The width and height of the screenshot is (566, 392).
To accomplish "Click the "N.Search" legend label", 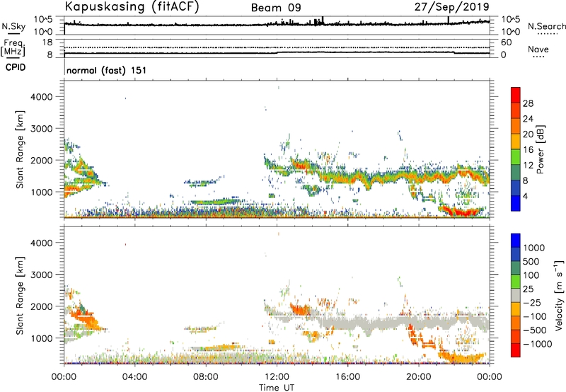I will coord(546,26).
